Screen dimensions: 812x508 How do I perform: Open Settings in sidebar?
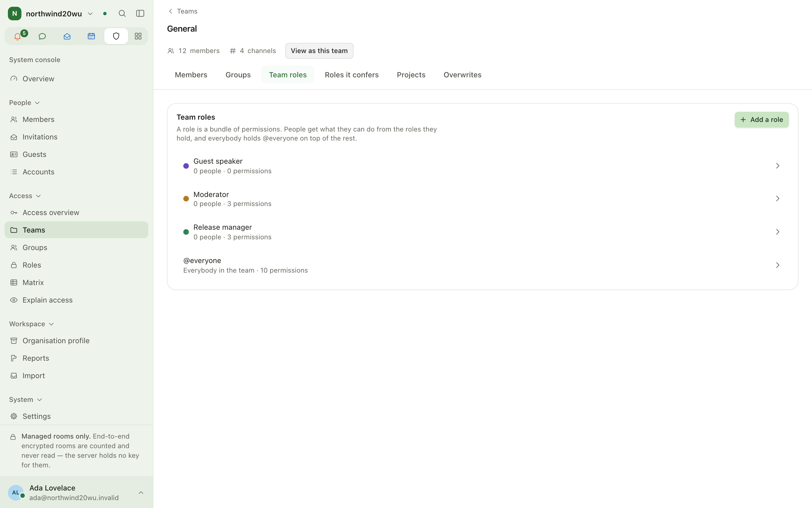click(76, 416)
